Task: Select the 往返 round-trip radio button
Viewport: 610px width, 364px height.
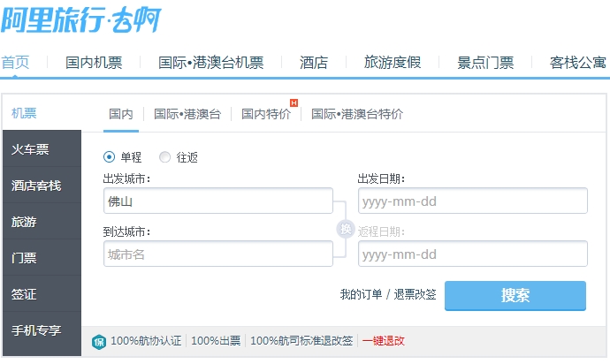Action: [164, 157]
